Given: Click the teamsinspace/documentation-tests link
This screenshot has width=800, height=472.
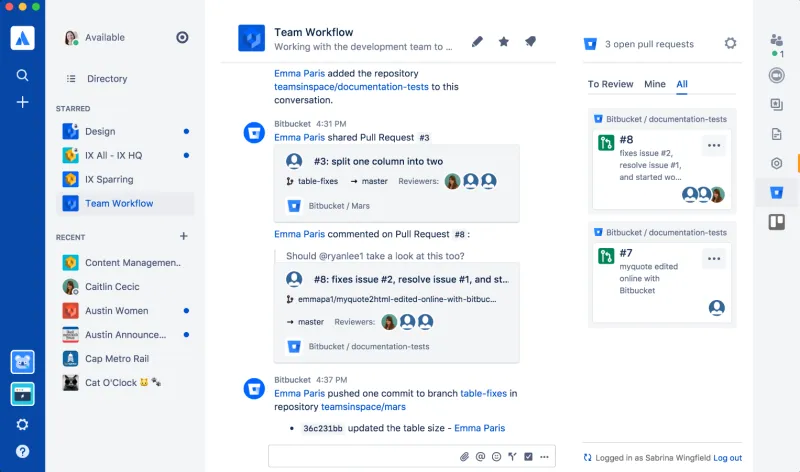Looking at the screenshot, I should coord(351,87).
